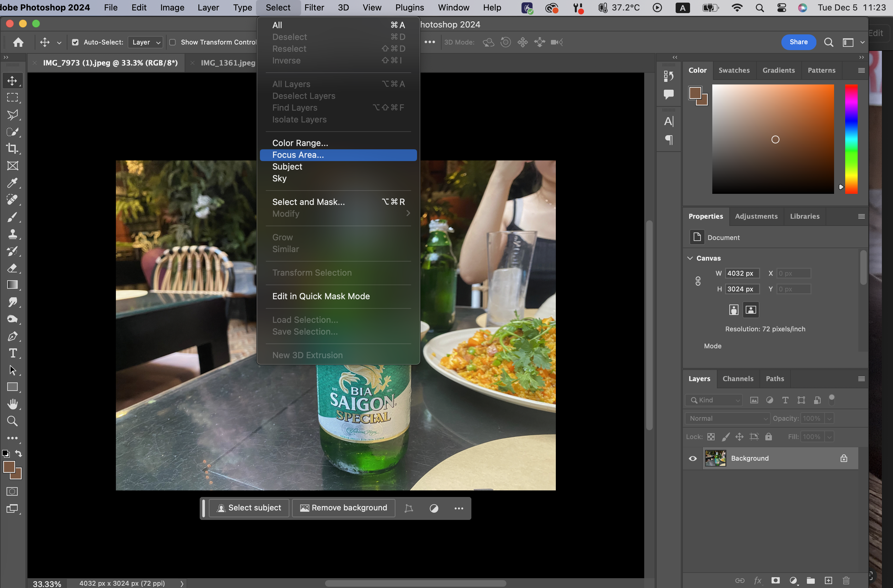Screen dimensions: 893x588
Task: Click the blue Share button
Action: (798, 42)
